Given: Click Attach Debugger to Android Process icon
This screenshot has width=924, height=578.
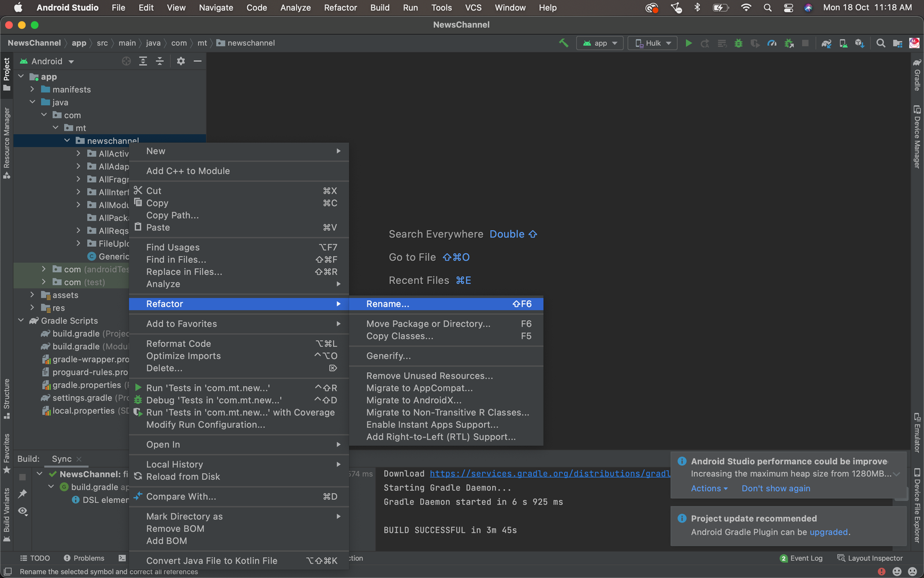Looking at the screenshot, I should (x=789, y=43).
